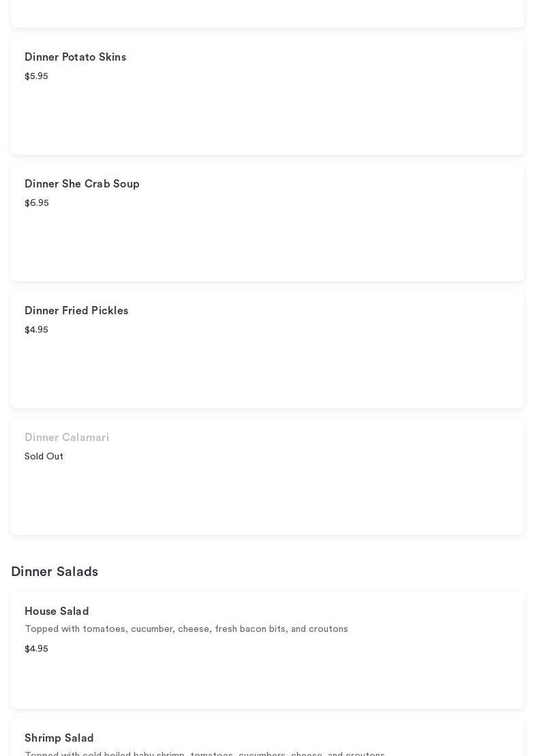This screenshot has height=756, width=535.
Task: Select the greyed-out Dinner Calamari title
Action: click(x=67, y=438)
